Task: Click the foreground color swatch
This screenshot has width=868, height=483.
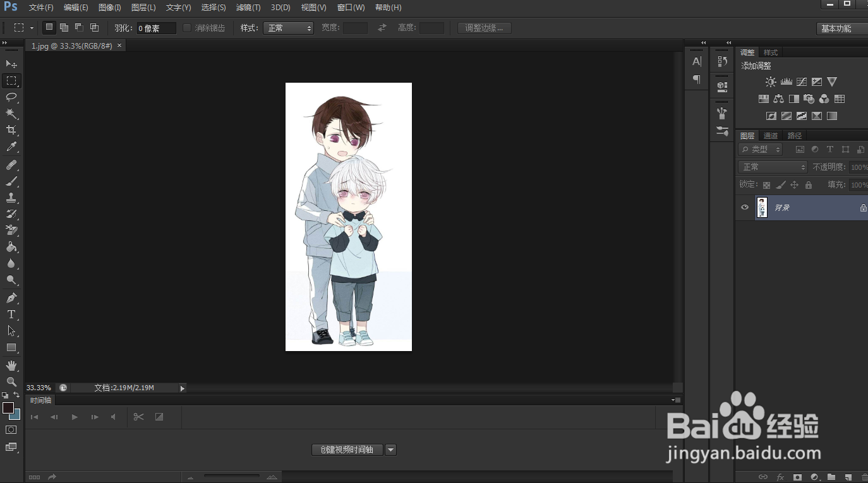Action: 8,408
